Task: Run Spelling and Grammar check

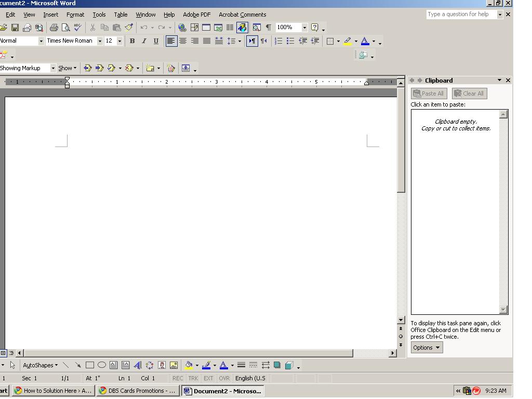Action: pos(78,28)
